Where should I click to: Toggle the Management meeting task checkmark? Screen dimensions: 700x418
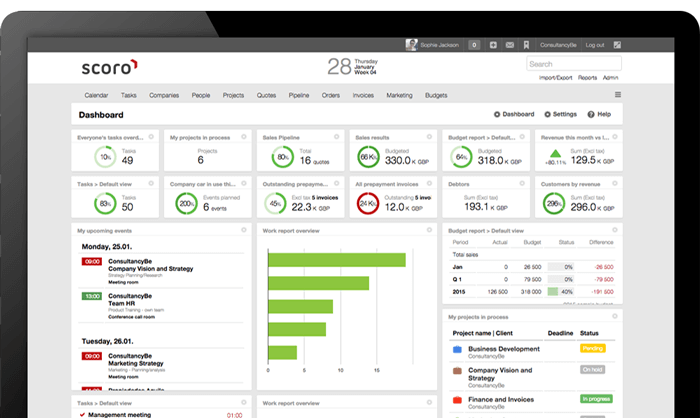(82, 414)
